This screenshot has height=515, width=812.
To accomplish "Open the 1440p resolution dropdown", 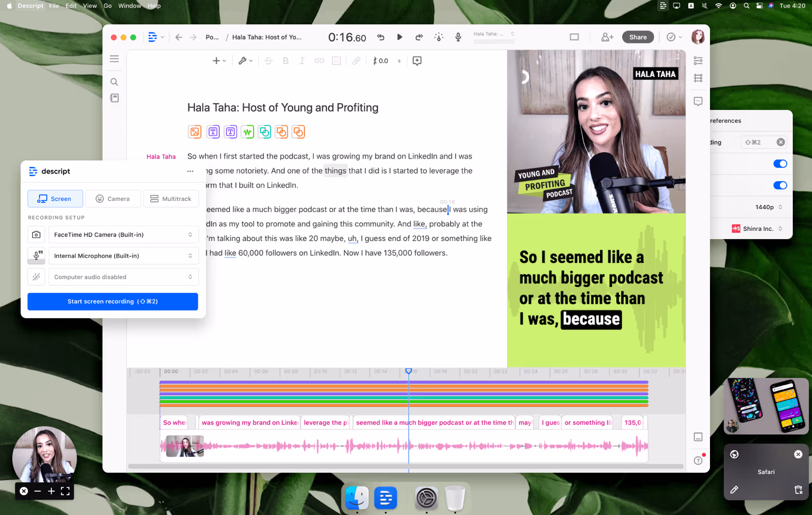I will 769,207.
